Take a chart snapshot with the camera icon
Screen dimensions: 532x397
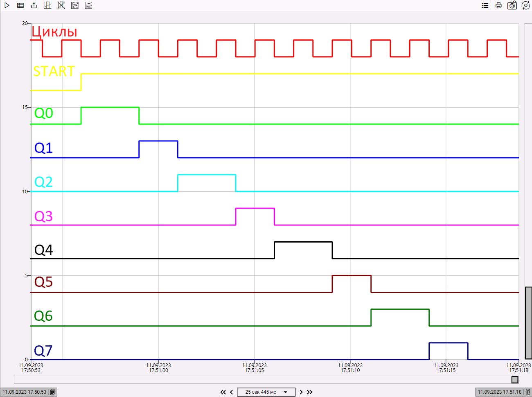(512, 5)
